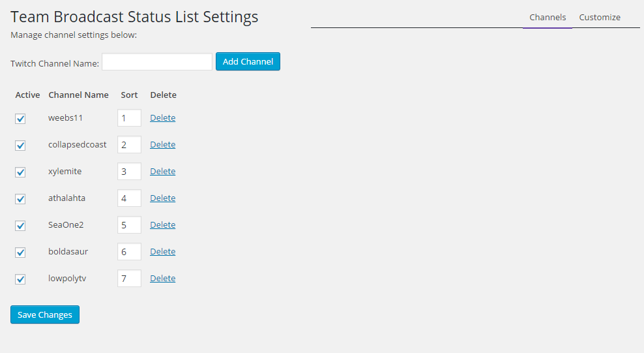Delete the collapsedcoast channel

(162, 145)
